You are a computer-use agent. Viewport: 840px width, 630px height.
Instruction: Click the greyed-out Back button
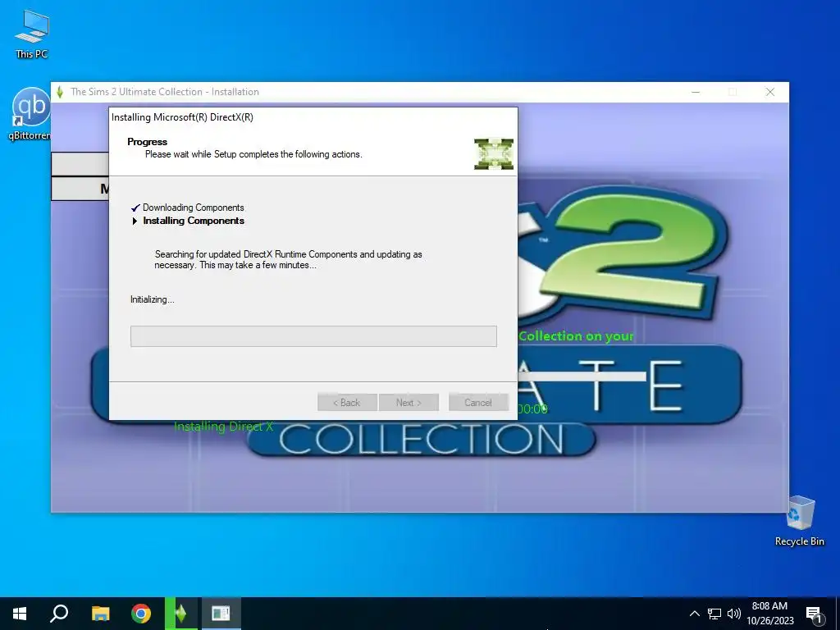coord(347,402)
